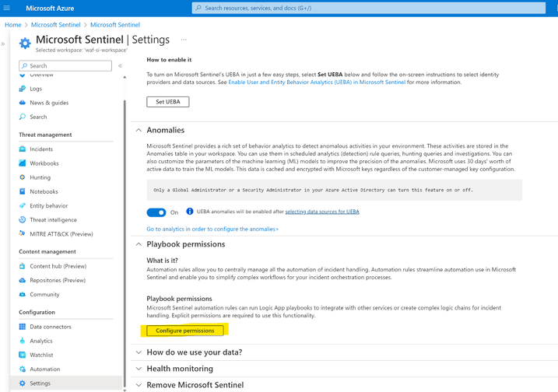Click the Data connectors grid icon
This screenshot has height=392, width=558.
(x=23, y=327)
